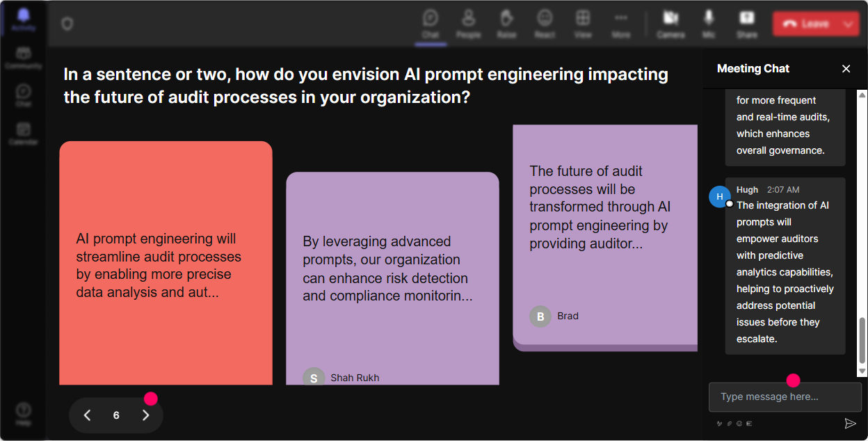Select the Chat tab in meeting toolbar
The width and height of the screenshot is (868, 441).
(x=431, y=23)
